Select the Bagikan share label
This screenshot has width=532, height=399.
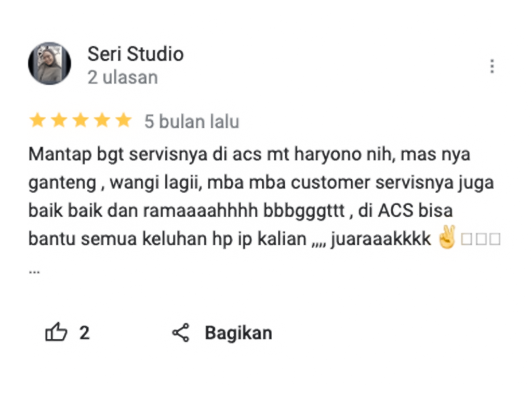coord(238,333)
